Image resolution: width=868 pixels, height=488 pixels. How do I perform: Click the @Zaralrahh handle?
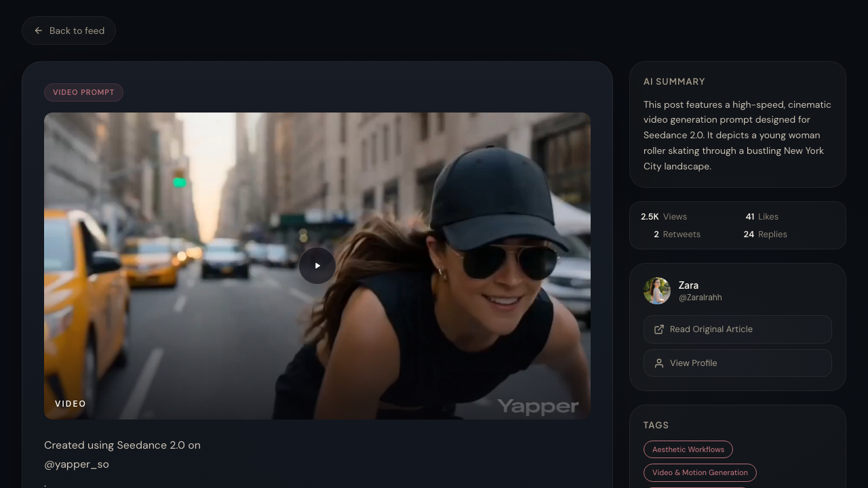(700, 297)
